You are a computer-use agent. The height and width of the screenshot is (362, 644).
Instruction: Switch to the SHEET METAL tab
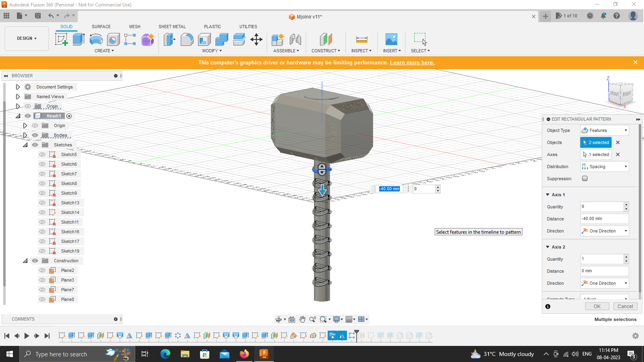pyautogui.click(x=172, y=27)
